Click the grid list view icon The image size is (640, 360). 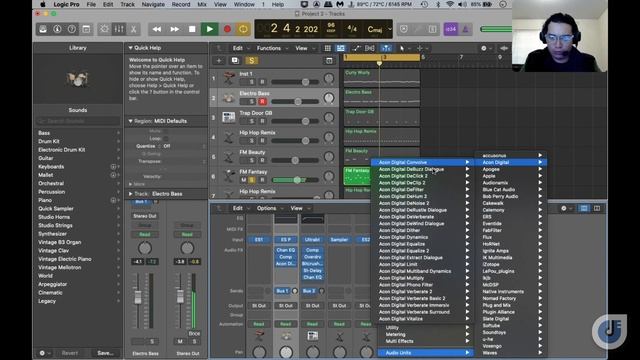(327, 48)
